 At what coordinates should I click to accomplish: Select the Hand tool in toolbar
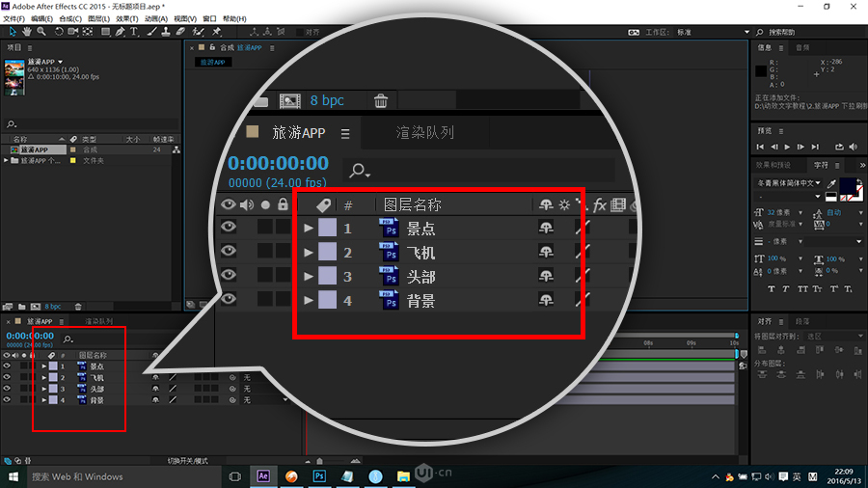tap(26, 32)
